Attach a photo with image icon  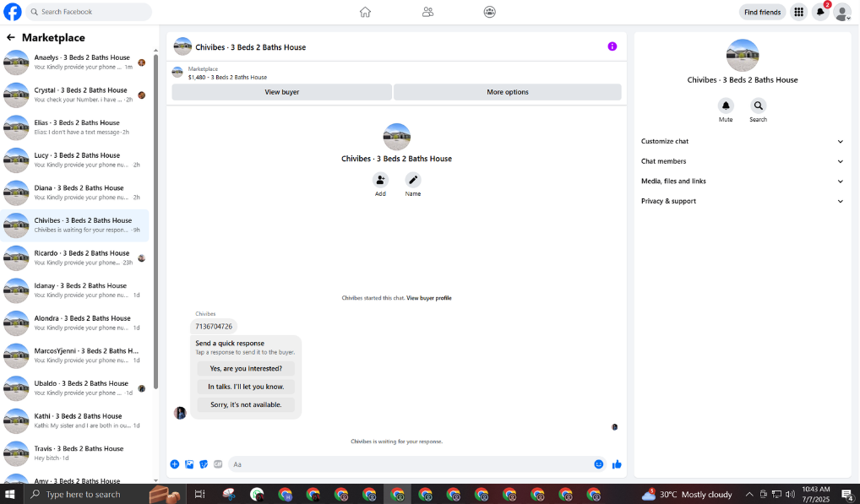point(189,464)
